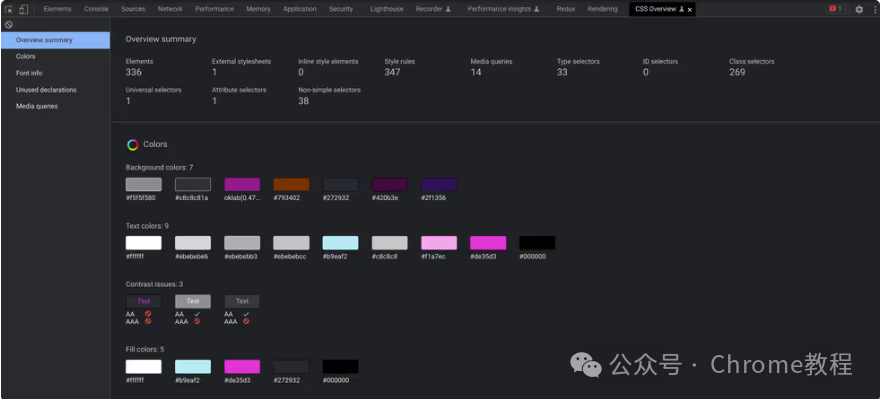
Task: Select the inspect element picker icon
Action: click(x=9, y=9)
